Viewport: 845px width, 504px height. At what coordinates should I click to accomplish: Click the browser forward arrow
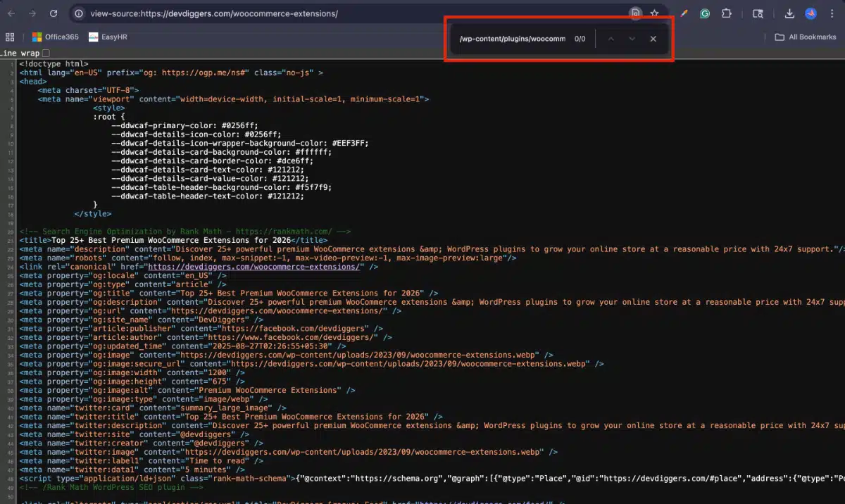[x=32, y=13]
